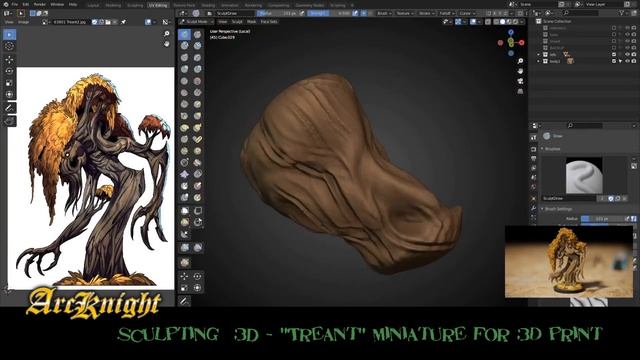Toggle fake user for SculptDraw brush in Properties
This screenshot has height=360, width=640.
[611, 198]
